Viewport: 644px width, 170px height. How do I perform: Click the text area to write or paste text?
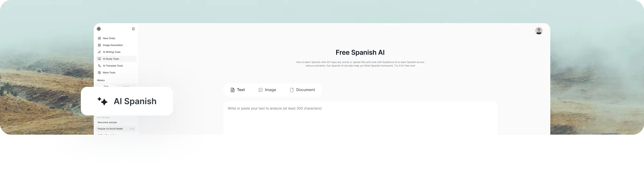(x=360, y=118)
